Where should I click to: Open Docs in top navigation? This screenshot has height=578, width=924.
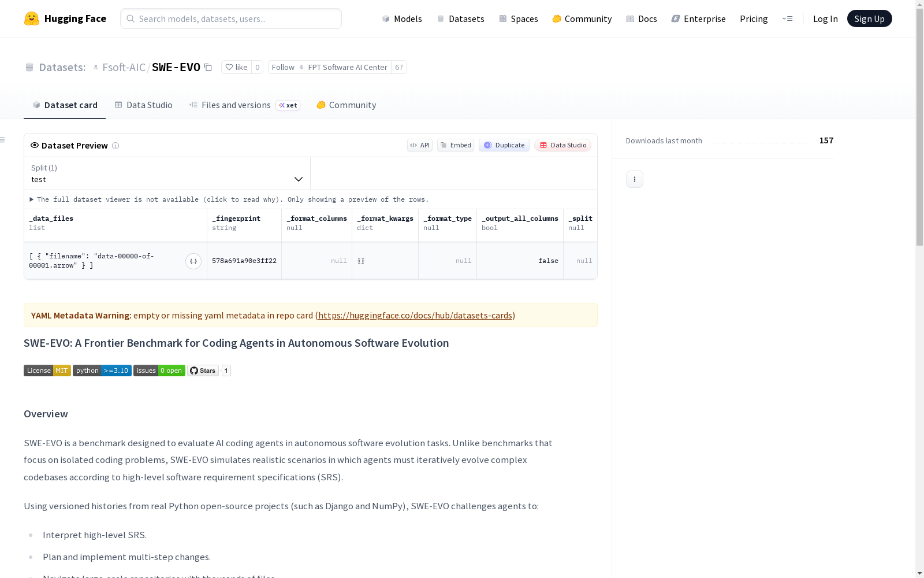click(642, 18)
